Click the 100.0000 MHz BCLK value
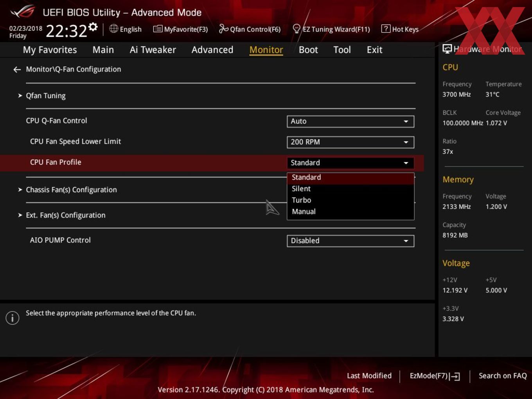This screenshot has height=399, width=532. [x=463, y=123]
